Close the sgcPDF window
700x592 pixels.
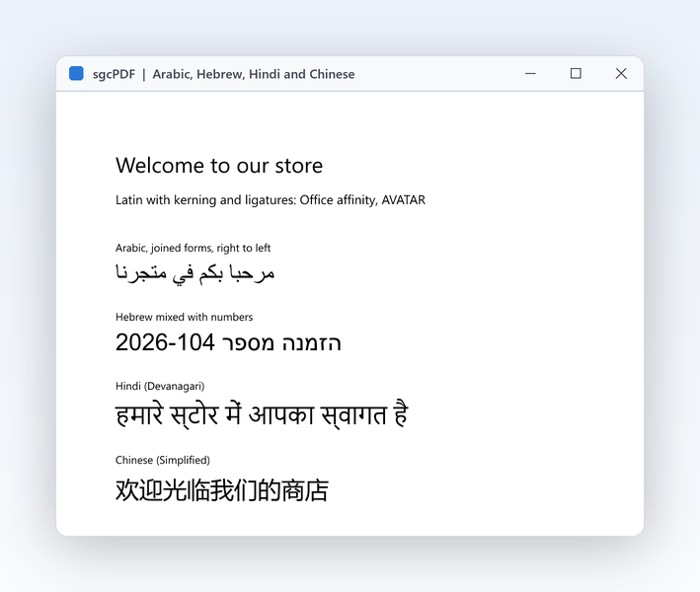pos(621,74)
